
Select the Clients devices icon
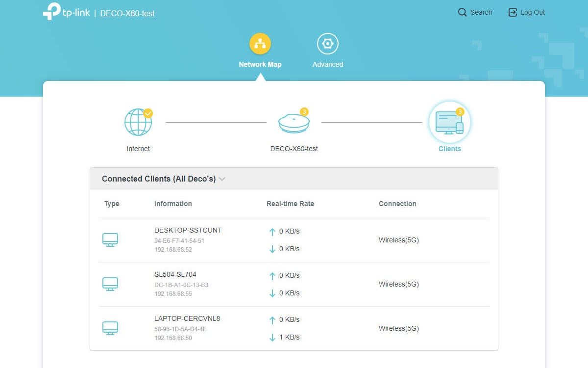point(449,123)
